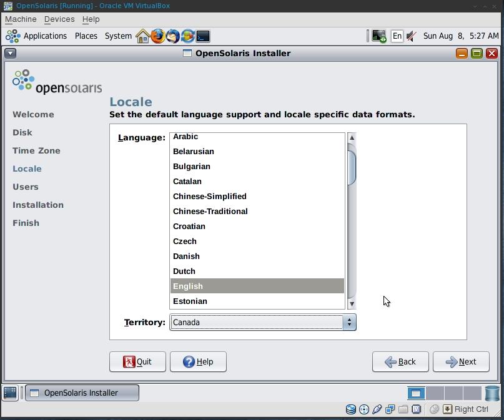
Task: Click the OpenSolaris Installer taskbar button
Action: [82, 393]
